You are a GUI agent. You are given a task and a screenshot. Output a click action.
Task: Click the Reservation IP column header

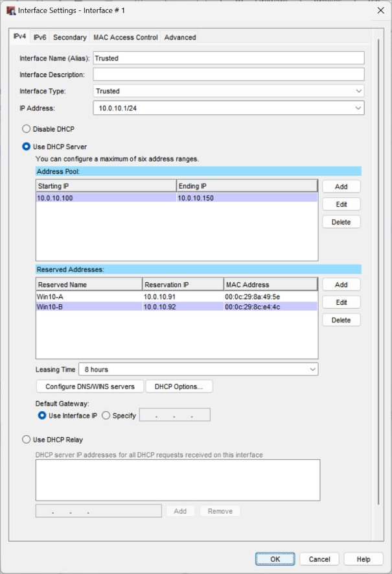(x=183, y=285)
